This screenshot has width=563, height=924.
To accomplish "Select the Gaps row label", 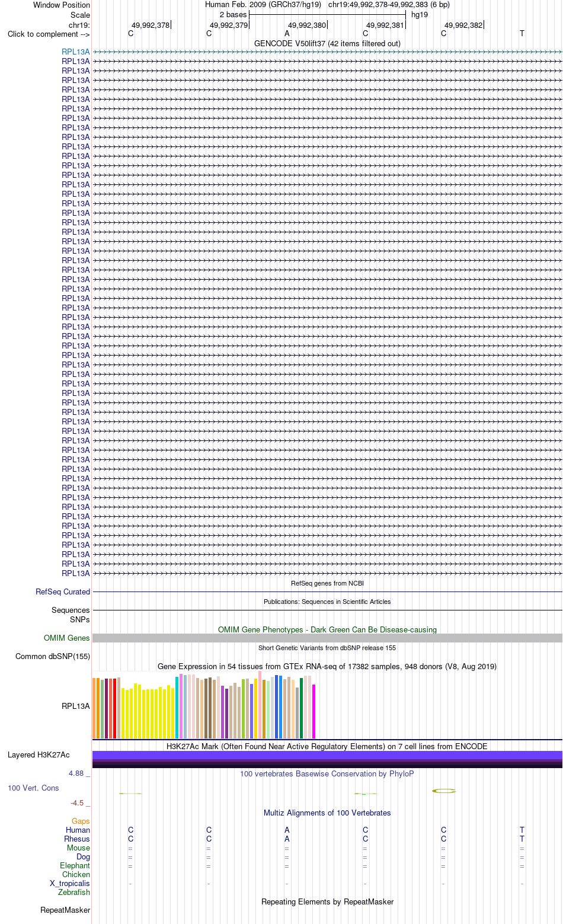I will tap(81, 821).
